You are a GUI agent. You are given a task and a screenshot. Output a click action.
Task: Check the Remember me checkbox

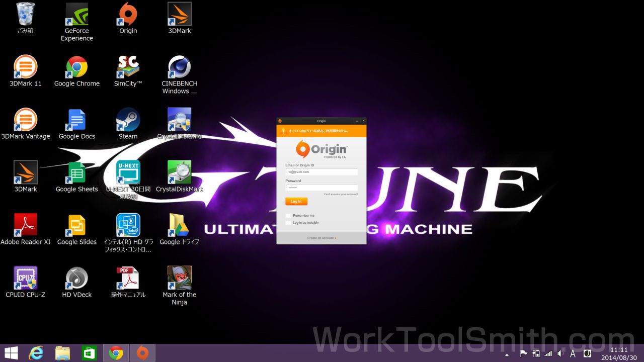point(289,216)
